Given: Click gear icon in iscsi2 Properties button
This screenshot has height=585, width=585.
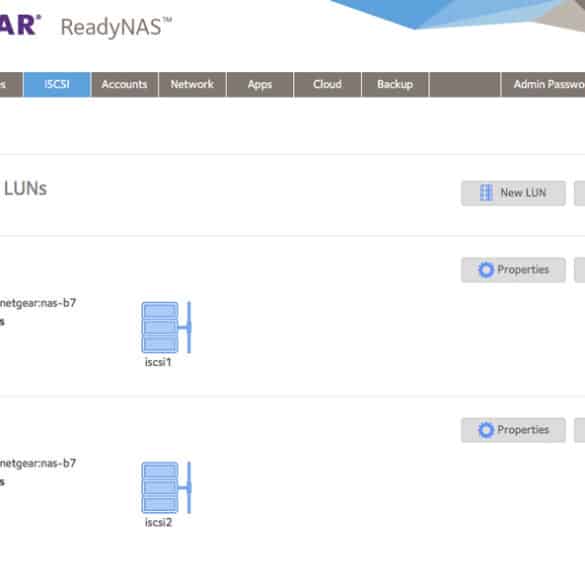Looking at the screenshot, I should tap(486, 430).
